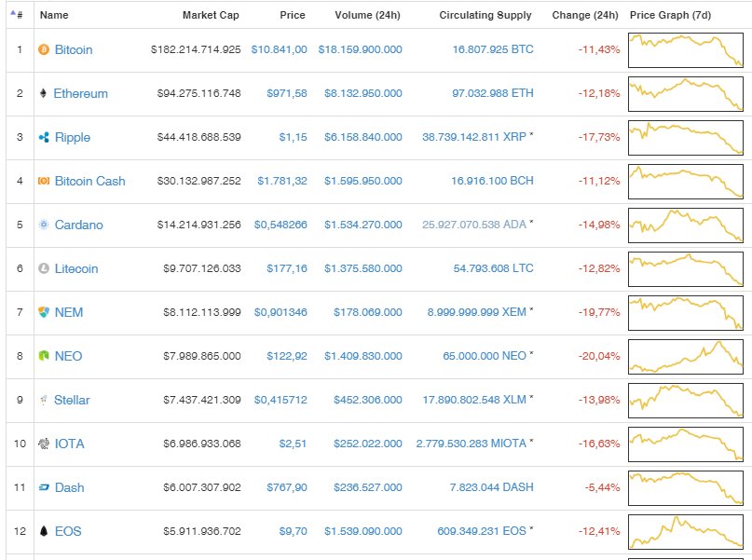Click the Stellar rocket logo icon

[x=44, y=400]
